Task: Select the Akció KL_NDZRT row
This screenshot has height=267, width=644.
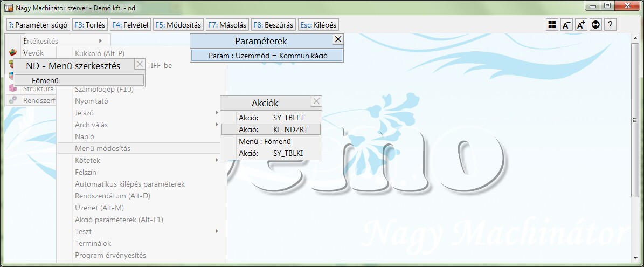Action: pos(271,129)
